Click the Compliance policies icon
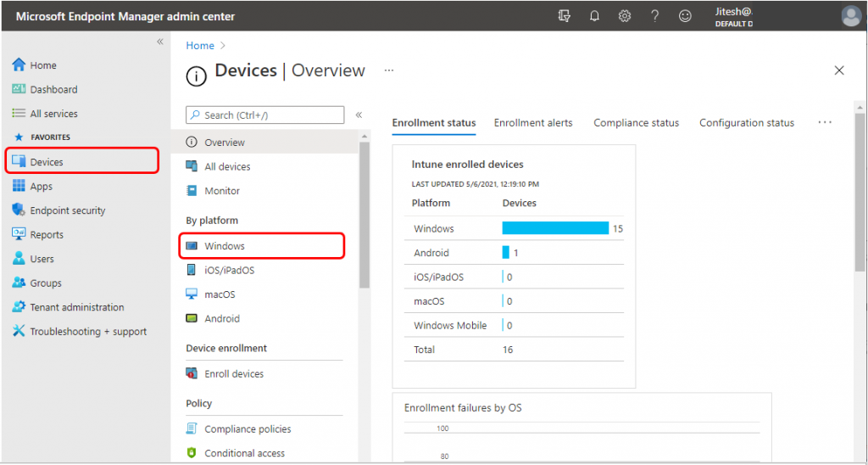 (x=192, y=429)
